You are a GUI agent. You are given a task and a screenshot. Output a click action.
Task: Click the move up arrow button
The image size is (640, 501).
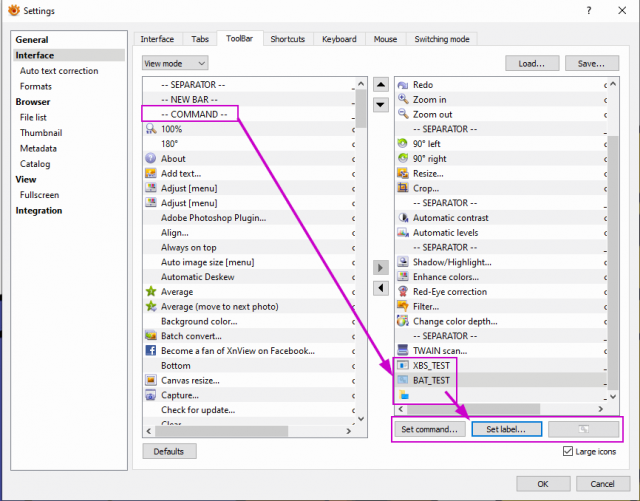pyautogui.click(x=380, y=85)
